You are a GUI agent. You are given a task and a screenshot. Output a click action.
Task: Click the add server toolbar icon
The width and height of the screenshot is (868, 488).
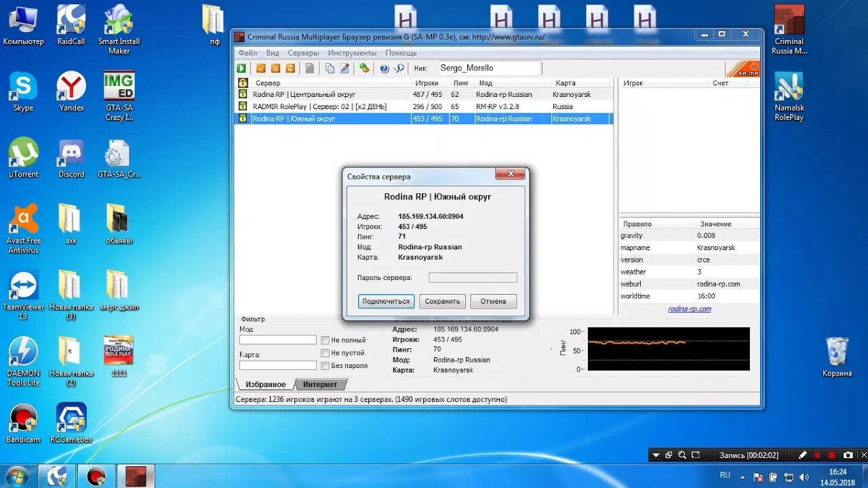(x=364, y=68)
